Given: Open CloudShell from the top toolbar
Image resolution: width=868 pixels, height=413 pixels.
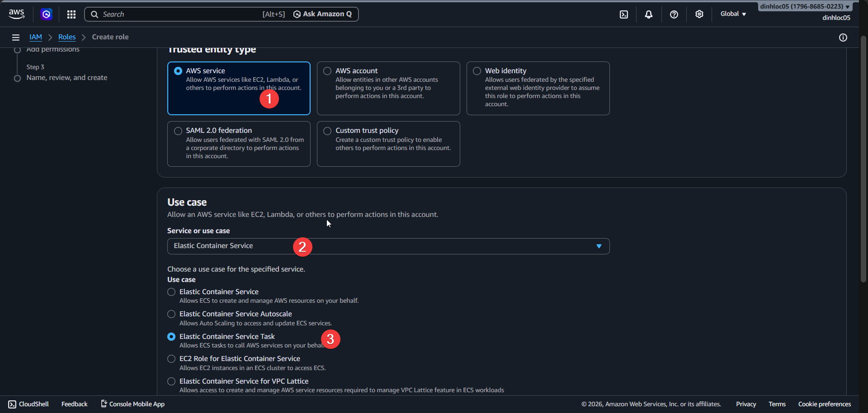Looking at the screenshot, I should (624, 14).
